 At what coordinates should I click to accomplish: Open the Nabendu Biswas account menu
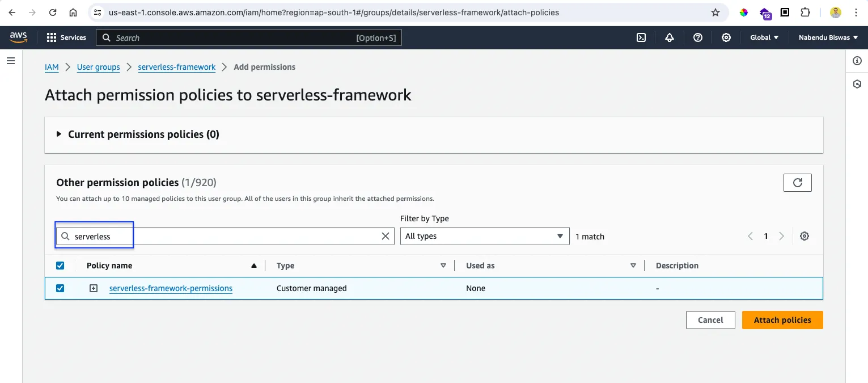tap(828, 37)
